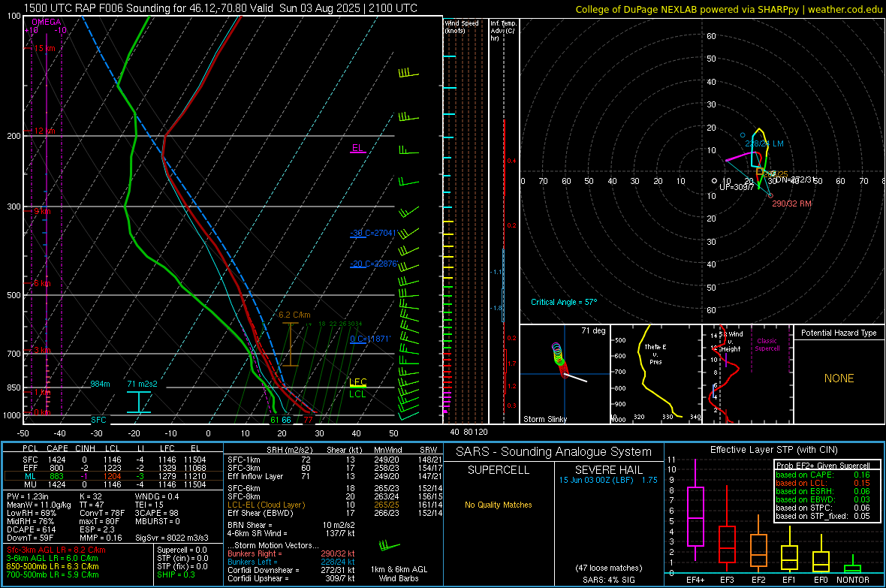886x588 pixels.
Task: Click the OMEGA label on the skew-T
Action: click(47, 22)
